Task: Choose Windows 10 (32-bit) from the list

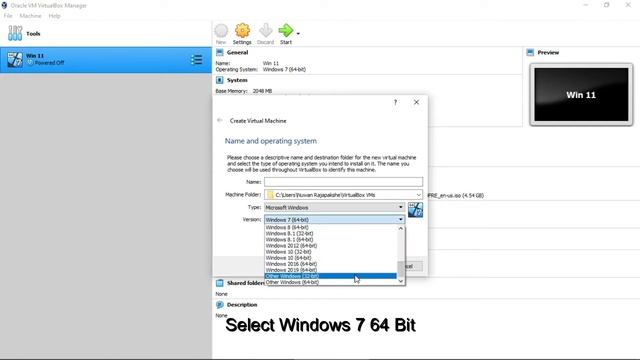Action: pos(331,252)
